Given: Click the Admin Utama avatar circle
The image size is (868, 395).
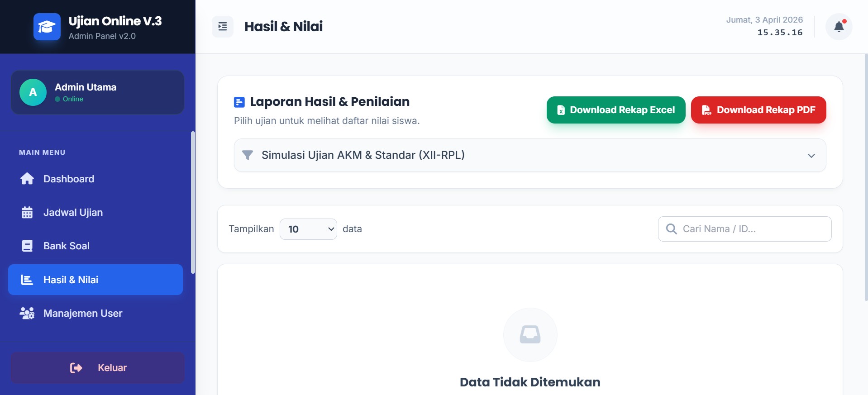Looking at the screenshot, I should 33,92.
